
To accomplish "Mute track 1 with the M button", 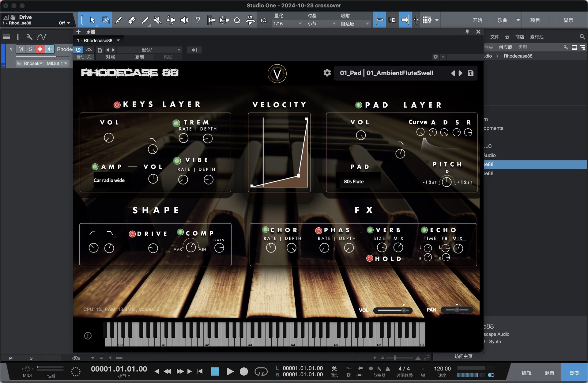I will coord(21,49).
